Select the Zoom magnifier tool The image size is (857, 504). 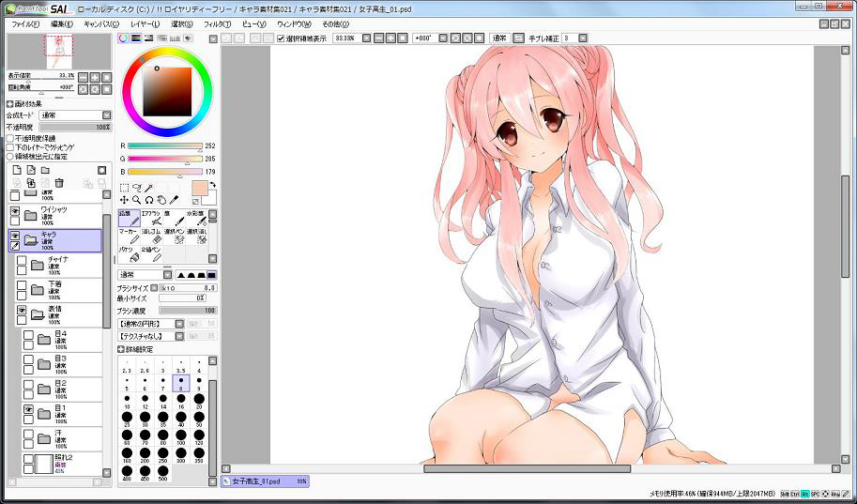[x=136, y=199]
